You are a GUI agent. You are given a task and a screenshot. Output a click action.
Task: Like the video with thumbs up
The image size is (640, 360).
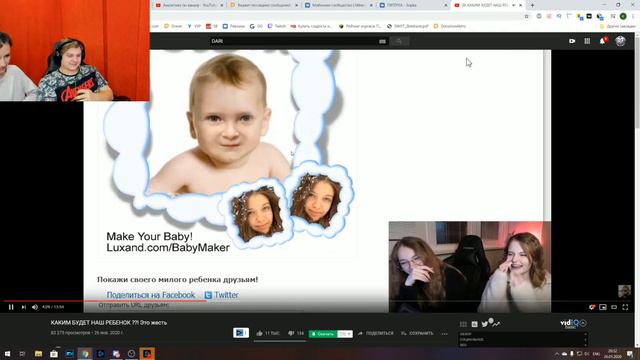[x=268, y=333]
